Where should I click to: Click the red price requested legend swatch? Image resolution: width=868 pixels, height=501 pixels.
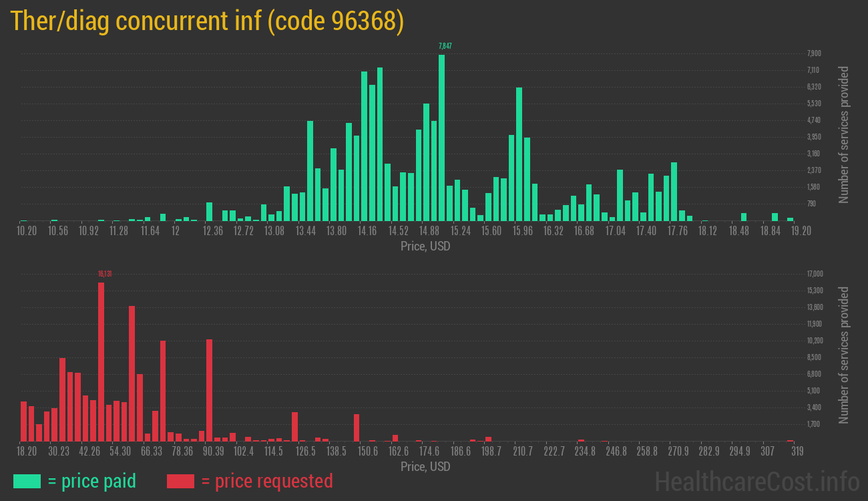180,481
